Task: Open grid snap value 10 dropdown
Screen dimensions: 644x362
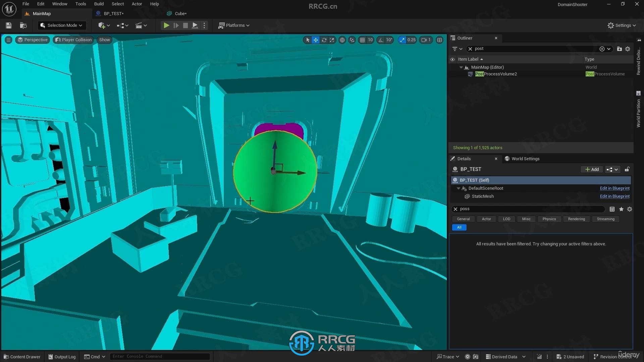Action: tap(370, 40)
